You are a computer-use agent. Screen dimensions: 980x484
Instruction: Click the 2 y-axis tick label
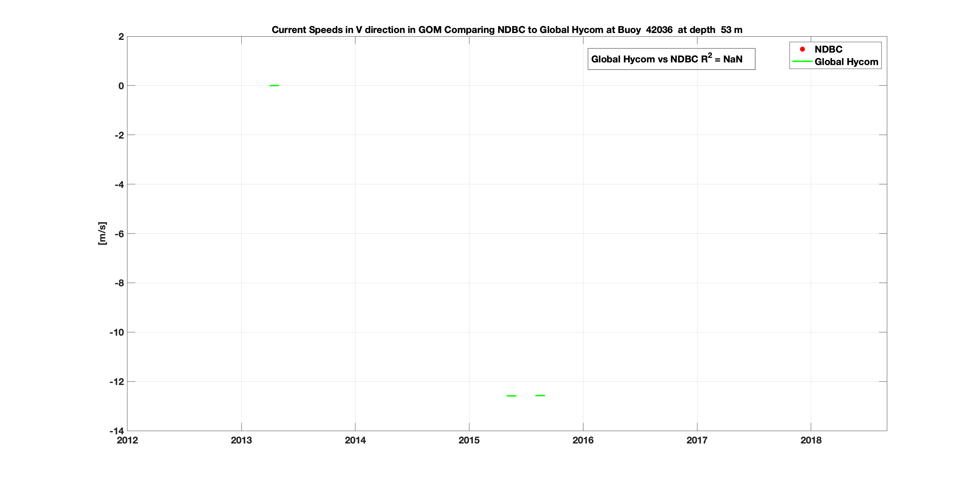(121, 37)
